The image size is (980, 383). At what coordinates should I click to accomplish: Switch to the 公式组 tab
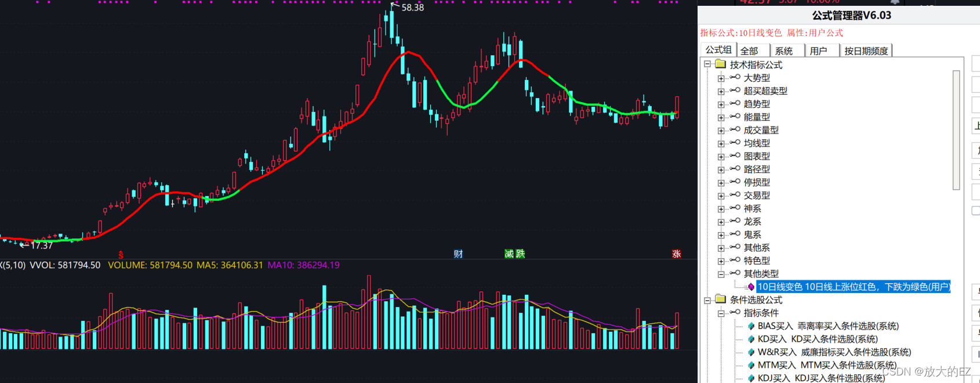pos(718,50)
